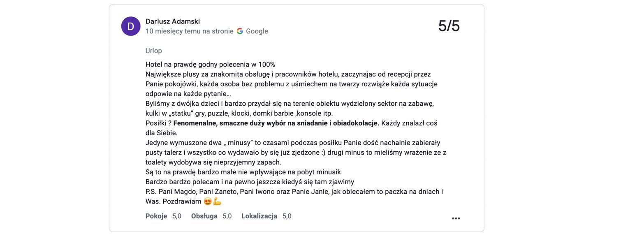Click the "10 miesięcy temu na stronie" timestamp
644x236 pixels.
189,31
